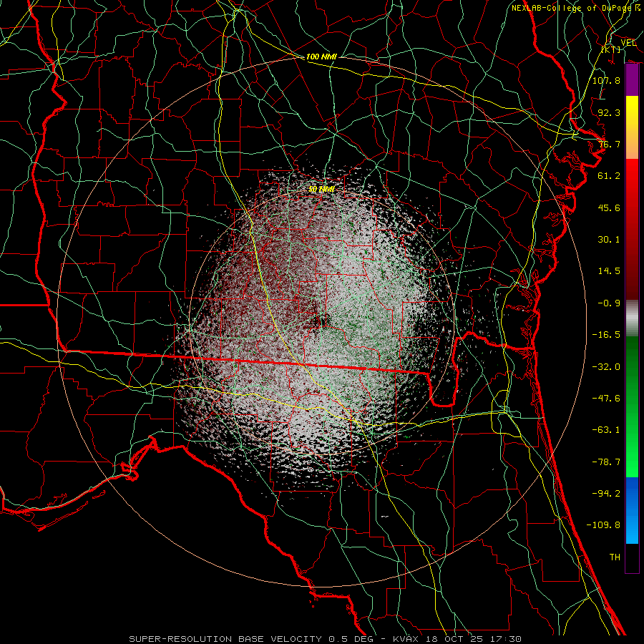
Task: Click the -32.0 velocity legend value
Action: tap(606, 367)
